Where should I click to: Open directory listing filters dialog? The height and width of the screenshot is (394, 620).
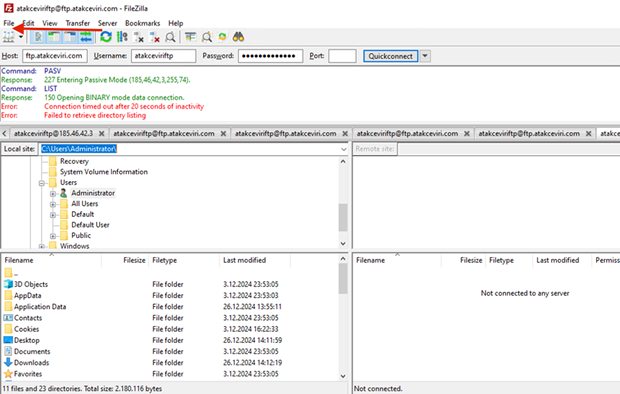pyautogui.click(x=191, y=37)
